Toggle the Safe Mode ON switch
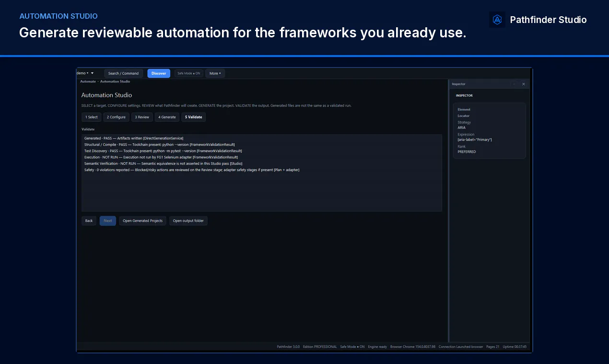The image size is (609, 364). pyautogui.click(x=189, y=73)
